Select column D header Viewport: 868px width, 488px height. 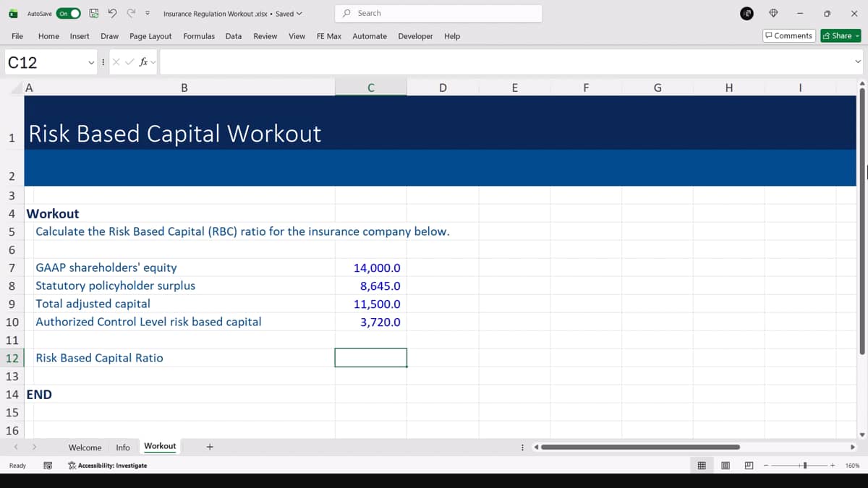(x=443, y=88)
